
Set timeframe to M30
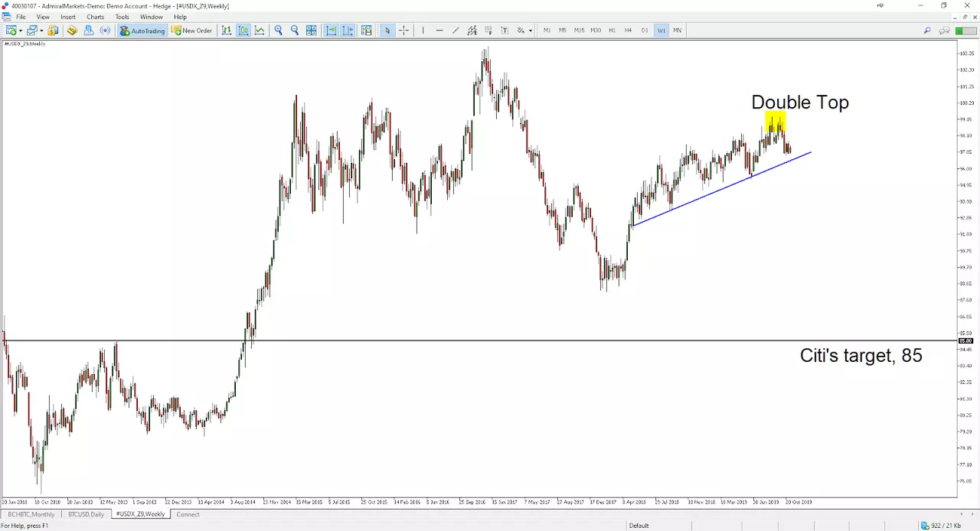pos(596,31)
